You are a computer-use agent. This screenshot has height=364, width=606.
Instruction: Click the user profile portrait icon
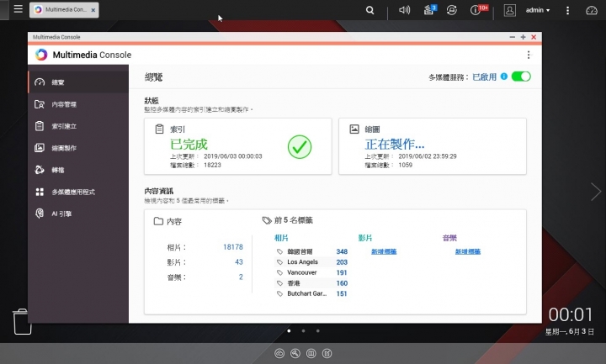[510, 10]
